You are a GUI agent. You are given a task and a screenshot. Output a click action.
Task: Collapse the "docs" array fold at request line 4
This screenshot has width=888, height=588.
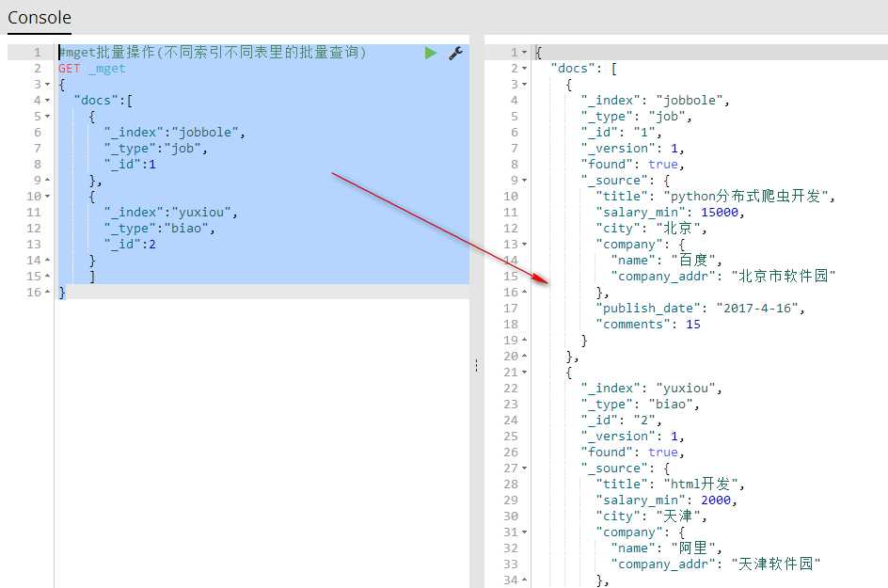pos(48,101)
